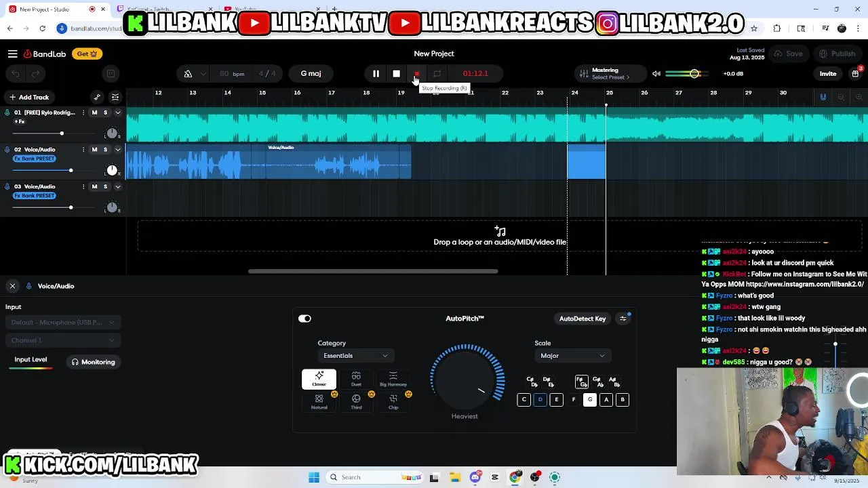Open the Scale Major dropdown
This screenshot has height=488, width=868.
[x=572, y=356]
